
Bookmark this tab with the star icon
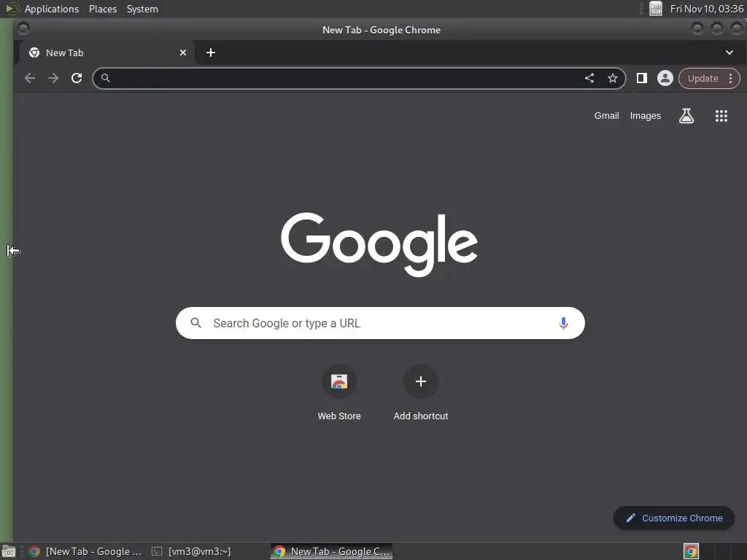[613, 78]
